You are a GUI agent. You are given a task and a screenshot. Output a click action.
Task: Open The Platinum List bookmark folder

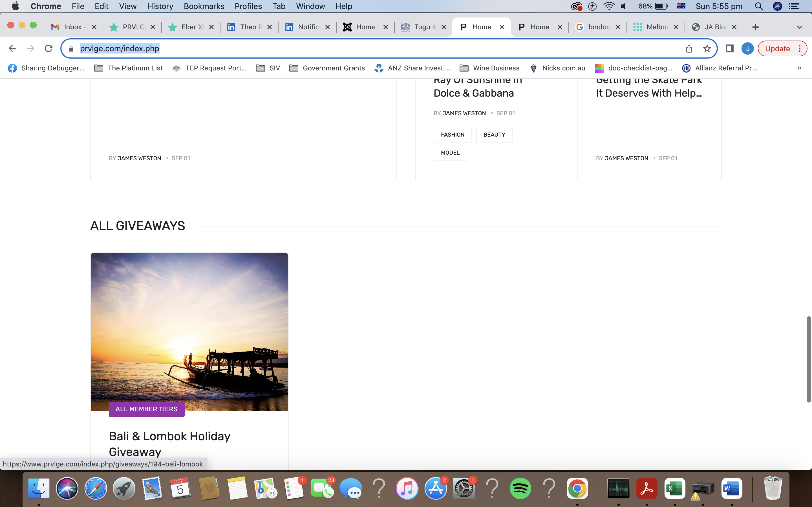click(129, 68)
